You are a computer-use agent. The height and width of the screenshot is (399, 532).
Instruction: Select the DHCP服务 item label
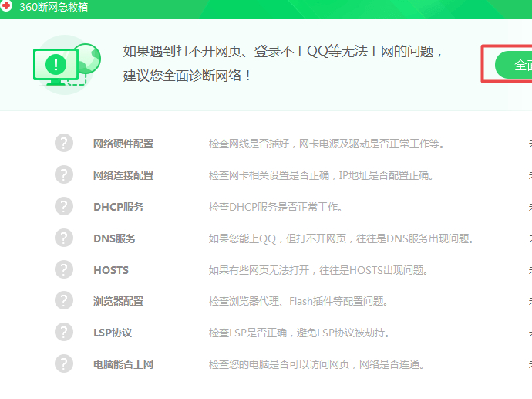(119, 207)
